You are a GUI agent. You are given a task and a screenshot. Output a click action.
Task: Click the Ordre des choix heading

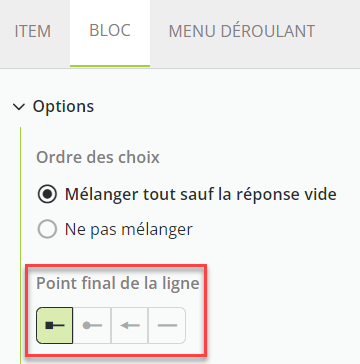[98, 157]
